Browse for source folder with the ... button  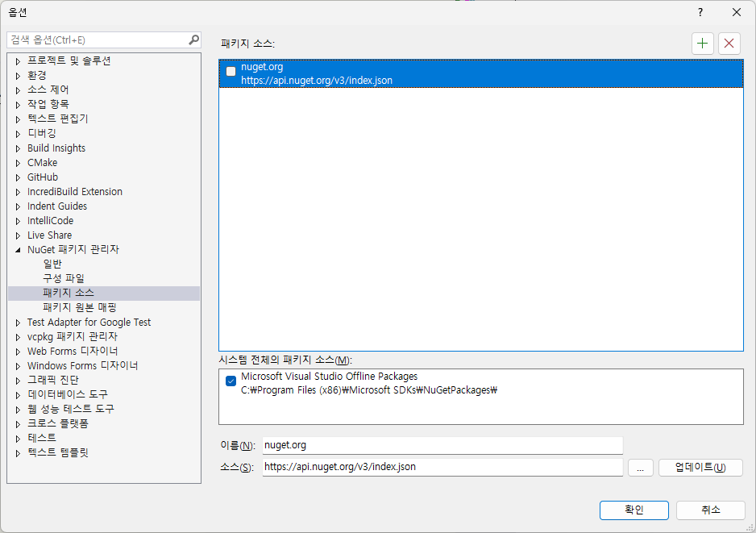(x=640, y=467)
